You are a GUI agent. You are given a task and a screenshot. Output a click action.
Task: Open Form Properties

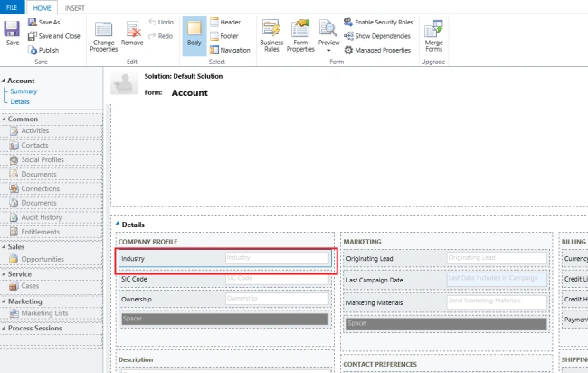click(300, 35)
